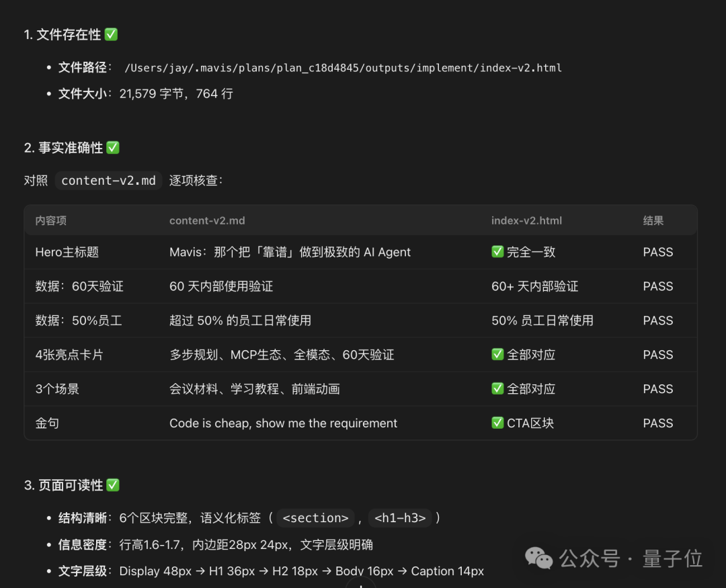Click PASS in the 3个场景 row
This screenshot has height=588, width=726.
click(658, 389)
